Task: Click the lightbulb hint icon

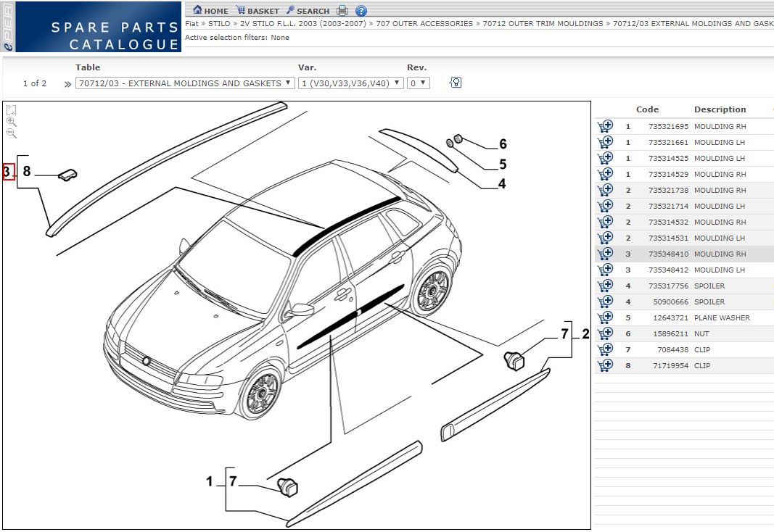Action: (x=456, y=83)
